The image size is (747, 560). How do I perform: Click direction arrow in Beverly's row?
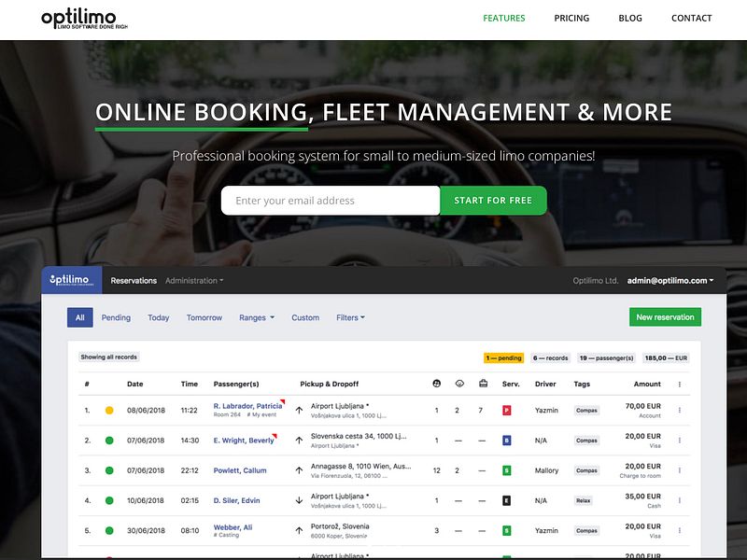(299, 441)
